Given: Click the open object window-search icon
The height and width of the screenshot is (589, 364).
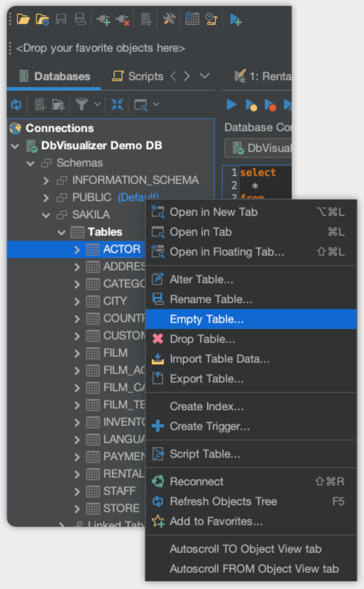Looking at the screenshot, I should 141,105.
